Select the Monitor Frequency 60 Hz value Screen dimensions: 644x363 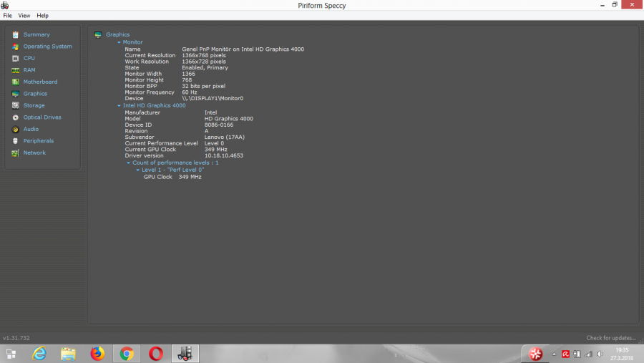190,92
